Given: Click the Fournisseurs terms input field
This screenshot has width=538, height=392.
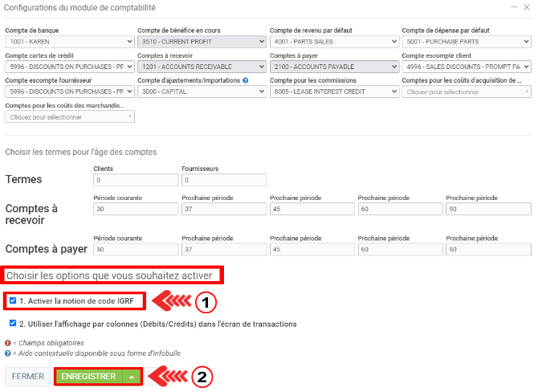Looking at the screenshot, I should 223,181.
